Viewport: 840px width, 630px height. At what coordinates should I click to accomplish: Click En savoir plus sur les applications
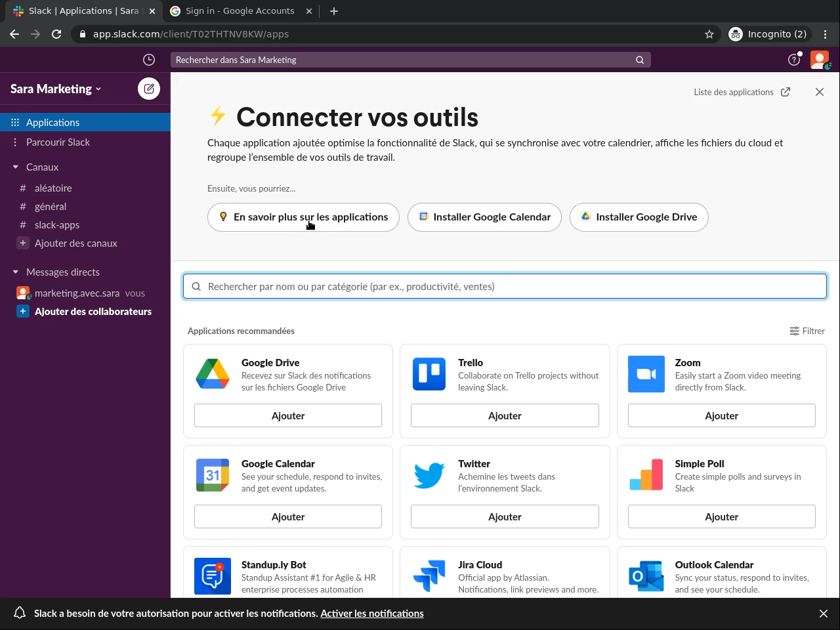click(x=303, y=217)
